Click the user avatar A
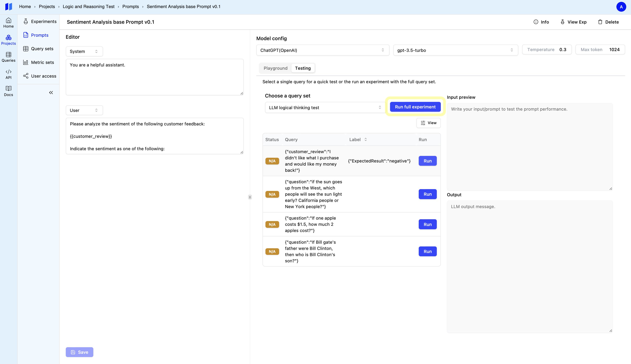This screenshot has height=364, width=631. (x=621, y=7)
